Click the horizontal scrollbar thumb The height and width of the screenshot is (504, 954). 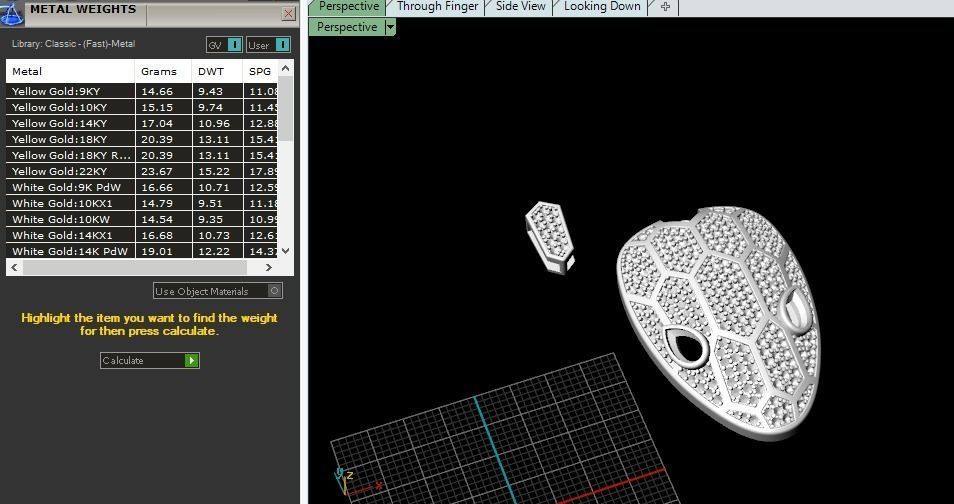134,267
